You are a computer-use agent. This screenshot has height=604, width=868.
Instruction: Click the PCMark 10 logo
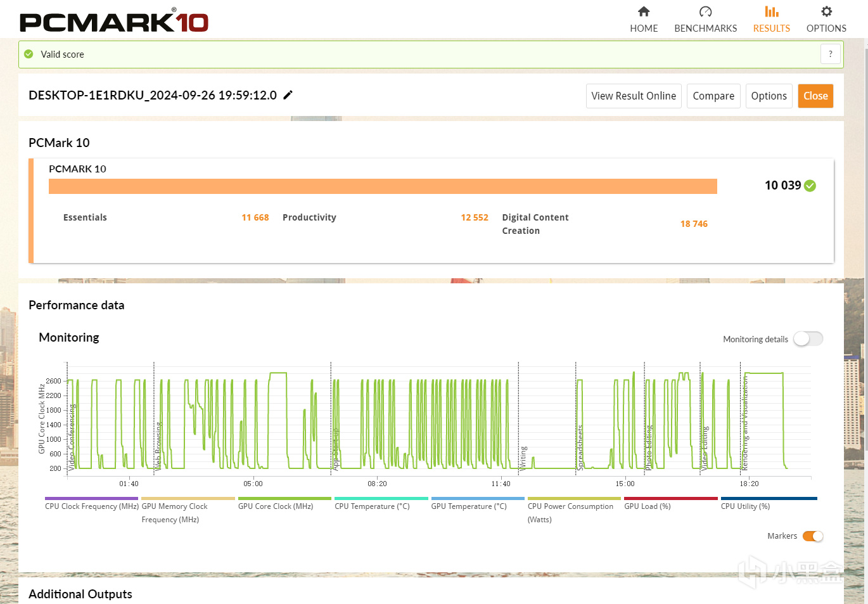click(x=114, y=21)
